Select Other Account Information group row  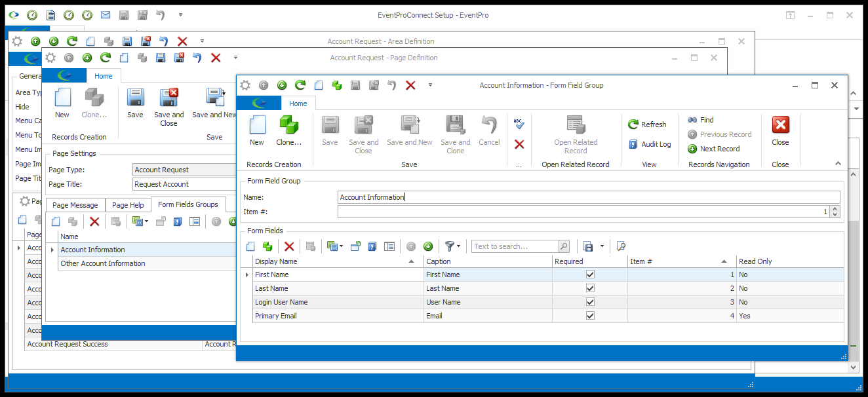pyautogui.click(x=147, y=263)
